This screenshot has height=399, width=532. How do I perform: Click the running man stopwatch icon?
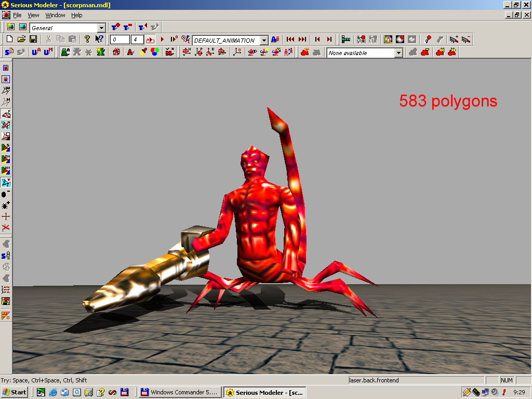point(185,39)
